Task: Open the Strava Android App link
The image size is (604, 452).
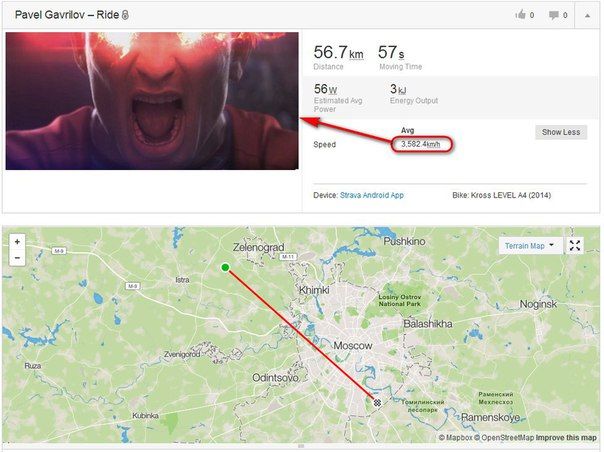Action: [x=372, y=195]
